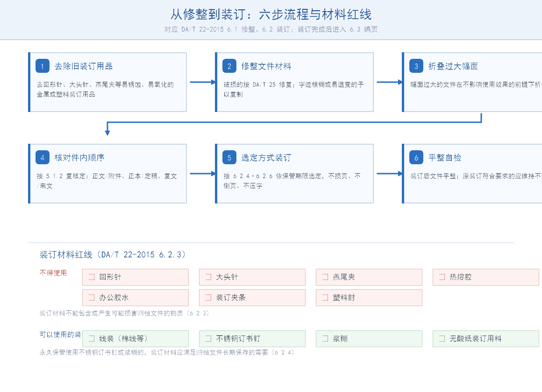Click the subtitle mentioning DA/T 22-2015 6.1 修整
The height and width of the screenshot is (392, 542).
pyautogui.click(x=271, y=29)
